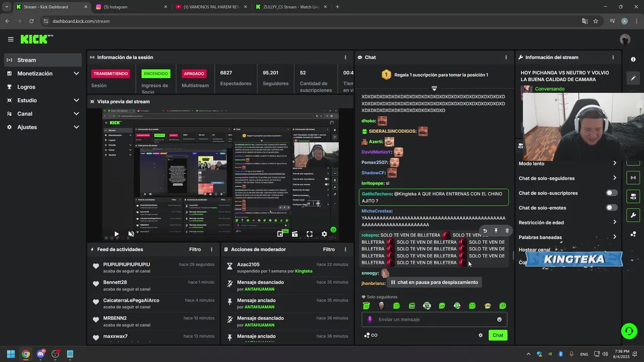644x362 pixels.
Task: Click GatitoTechero's highlighted message
Action: click(x=434, y=197)
